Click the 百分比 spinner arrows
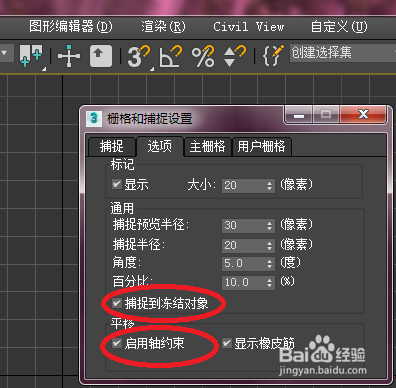Viewport: 396px width, 388px height. click(x=270, y=283)
